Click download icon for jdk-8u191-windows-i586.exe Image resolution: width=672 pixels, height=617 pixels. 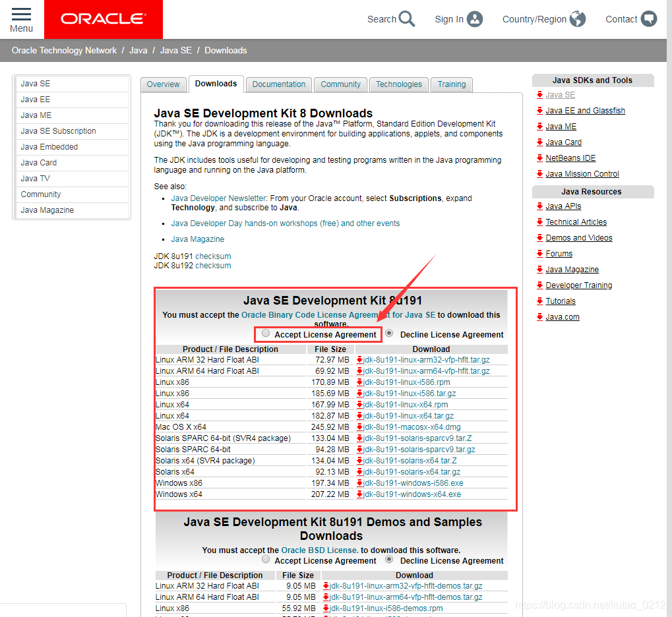click(359, 483)
